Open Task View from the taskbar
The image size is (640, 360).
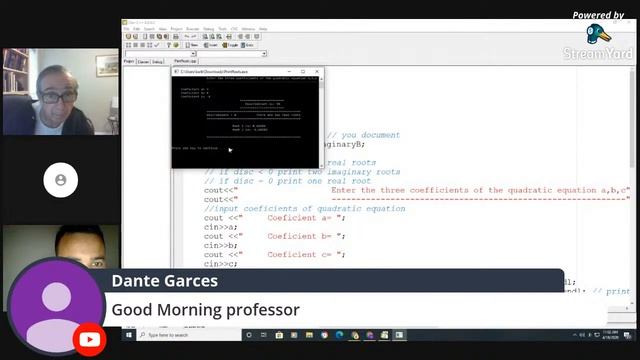point(264,335)
